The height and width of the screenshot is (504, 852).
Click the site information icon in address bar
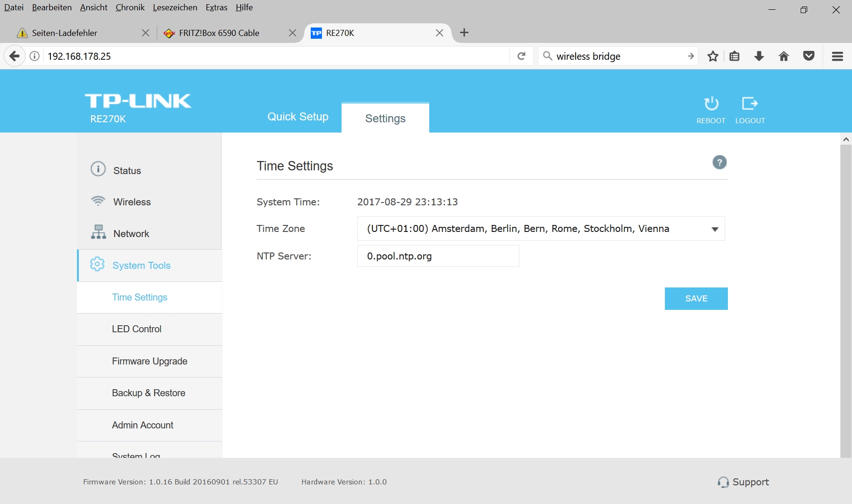coord(35,56)
